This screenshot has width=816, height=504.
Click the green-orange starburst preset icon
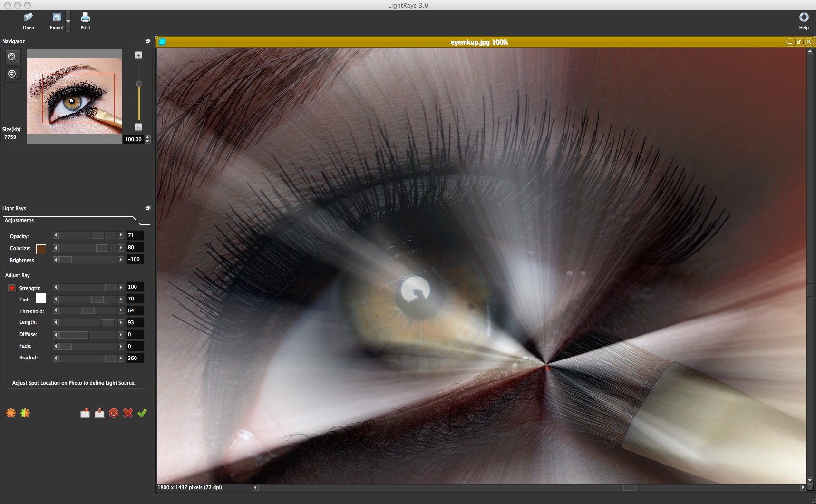pyautogui.click(x=25, y=413)
